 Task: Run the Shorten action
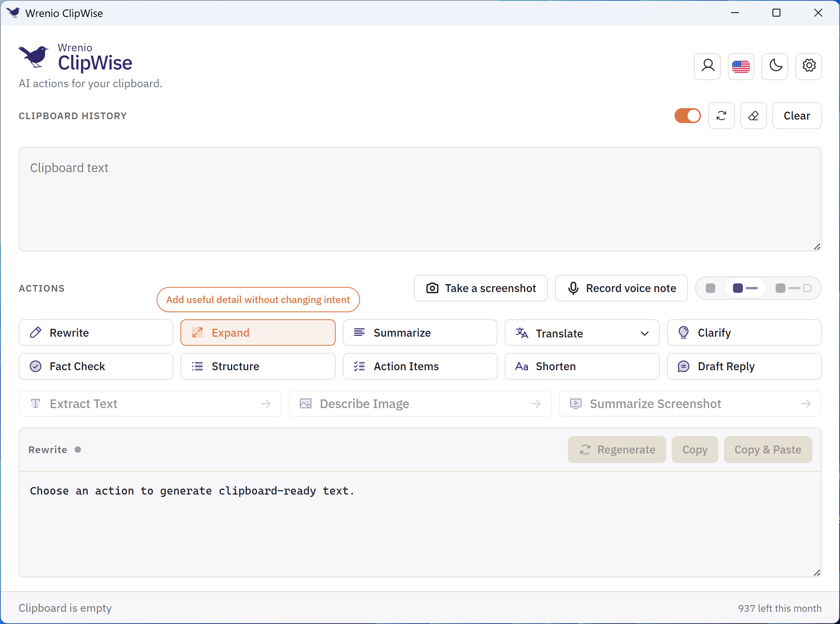coord(582,366)
